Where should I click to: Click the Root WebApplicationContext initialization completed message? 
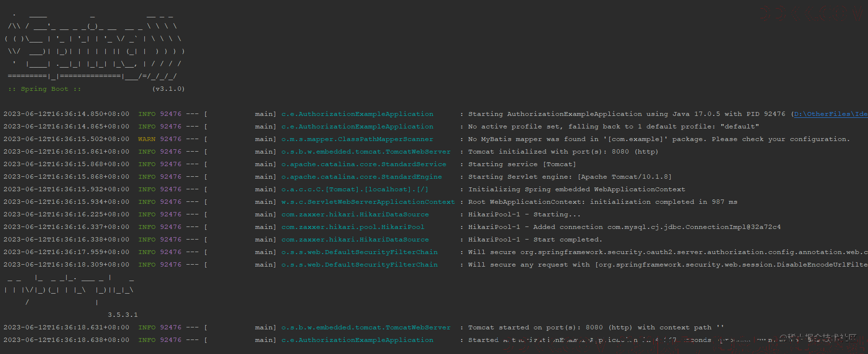pos(602,202)
